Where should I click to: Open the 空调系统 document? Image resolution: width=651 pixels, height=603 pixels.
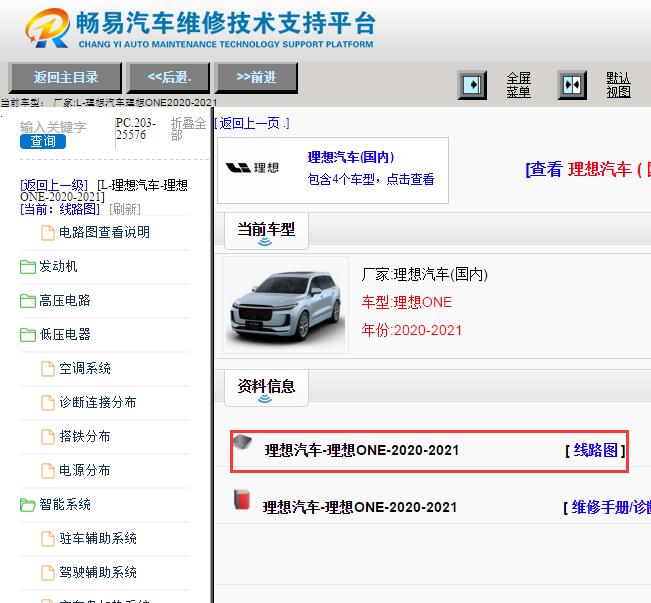click(x=85, y=368)
